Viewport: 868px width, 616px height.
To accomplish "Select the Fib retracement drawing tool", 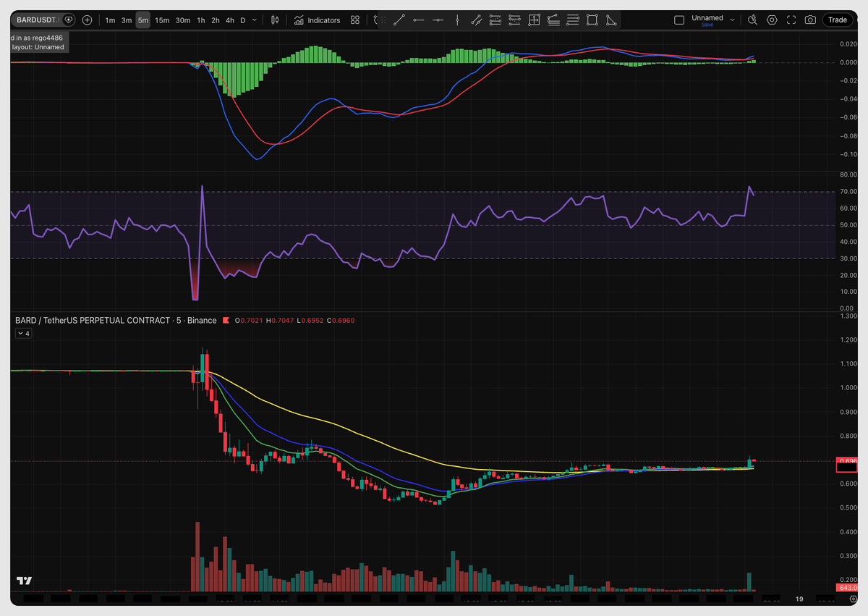I will 495,20.
